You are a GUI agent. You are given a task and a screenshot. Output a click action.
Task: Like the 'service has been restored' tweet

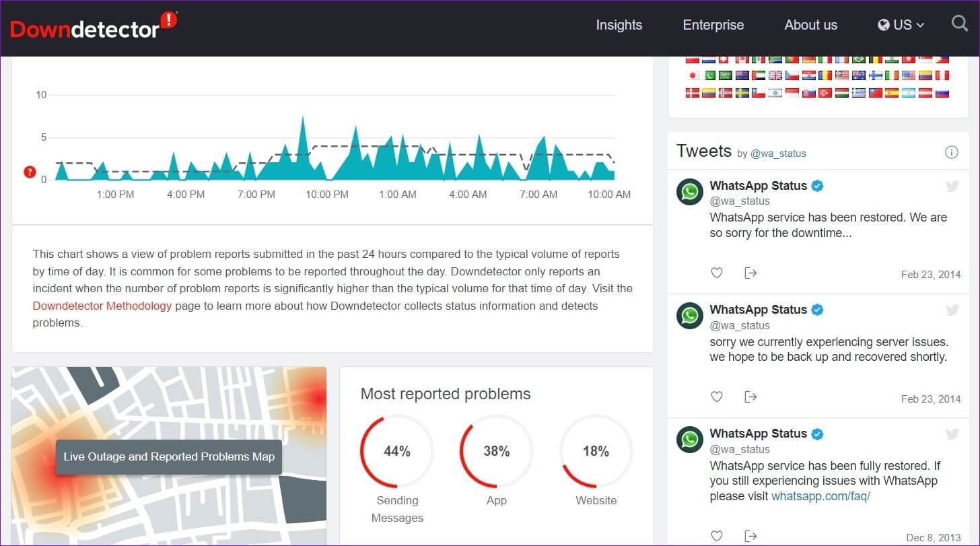pos(717,273)
